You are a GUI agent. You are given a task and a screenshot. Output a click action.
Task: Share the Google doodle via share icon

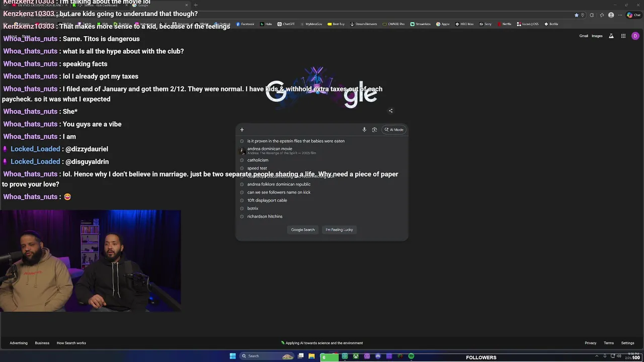(390, 111)
